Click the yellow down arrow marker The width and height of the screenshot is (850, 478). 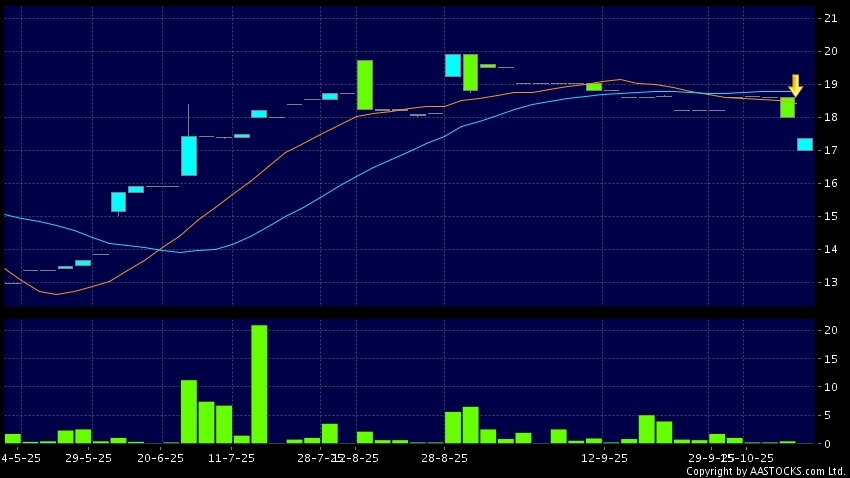pyautogui.click(x=795, y=85)
